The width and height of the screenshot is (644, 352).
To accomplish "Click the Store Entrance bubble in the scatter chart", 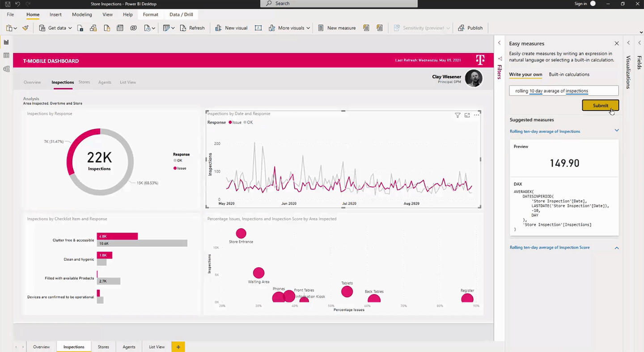I will 241,233.
